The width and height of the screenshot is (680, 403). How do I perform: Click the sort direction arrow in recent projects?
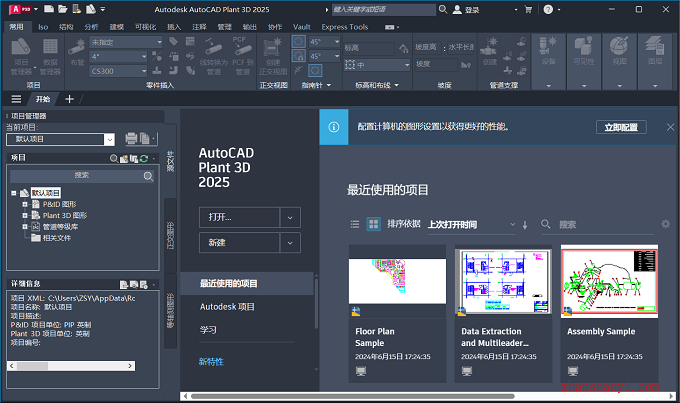pyautogui.click(x=525, y=225)
